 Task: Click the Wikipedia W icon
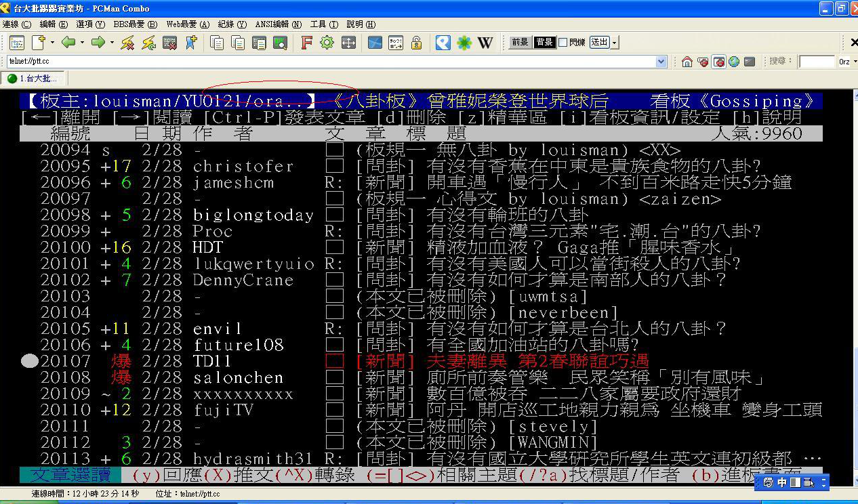(485, 43)
